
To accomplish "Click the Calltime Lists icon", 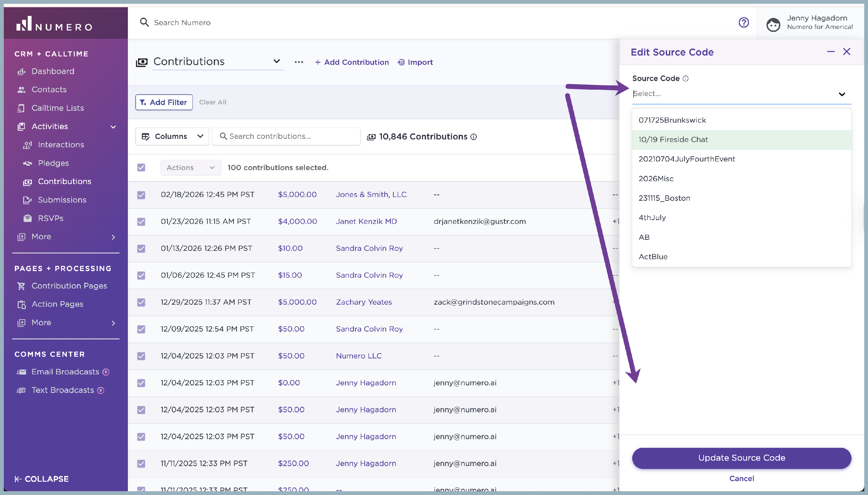I will (x=21, y=108).
